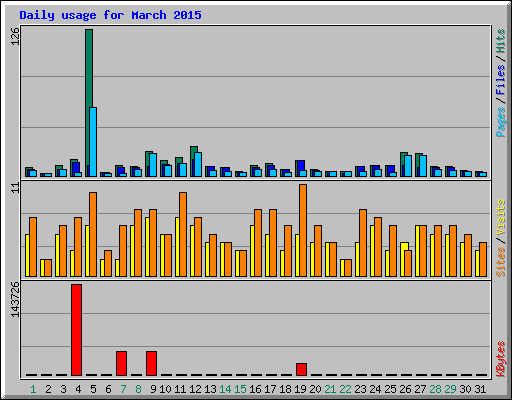The width and height of the screenshot is (512, 400).
Task: Click the orange Visits bar for day 23
Action: click(363, 243)
